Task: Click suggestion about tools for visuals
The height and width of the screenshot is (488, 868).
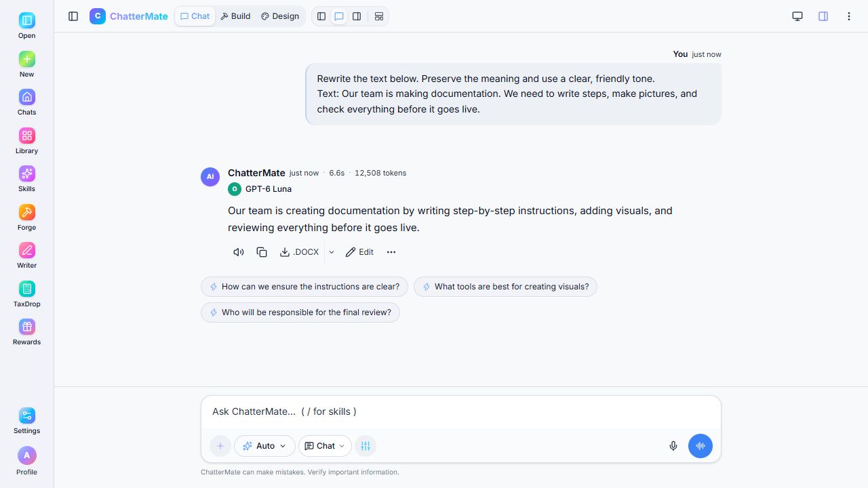Action: click(x=505, y=287)
